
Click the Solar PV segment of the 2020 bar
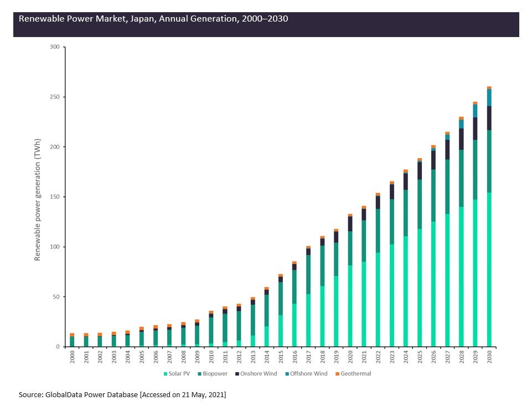(350, 306)
